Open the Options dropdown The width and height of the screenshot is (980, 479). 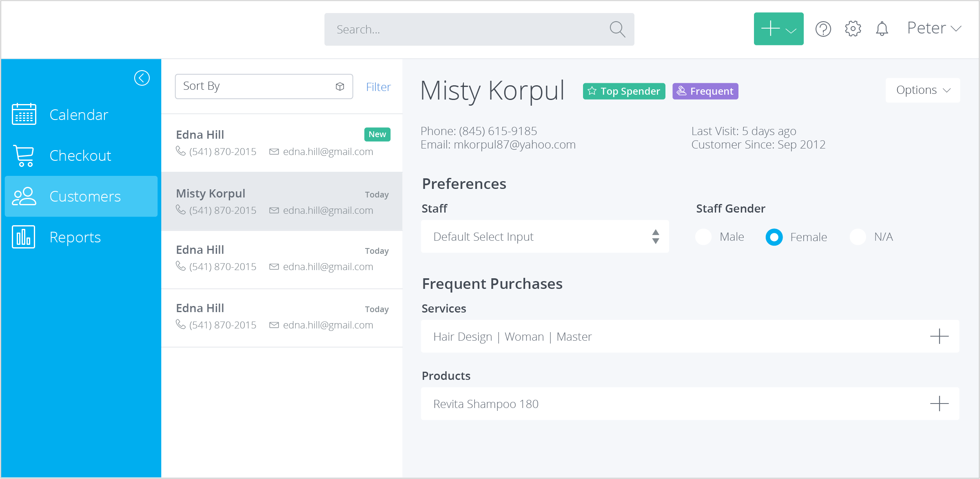(923, 90)
